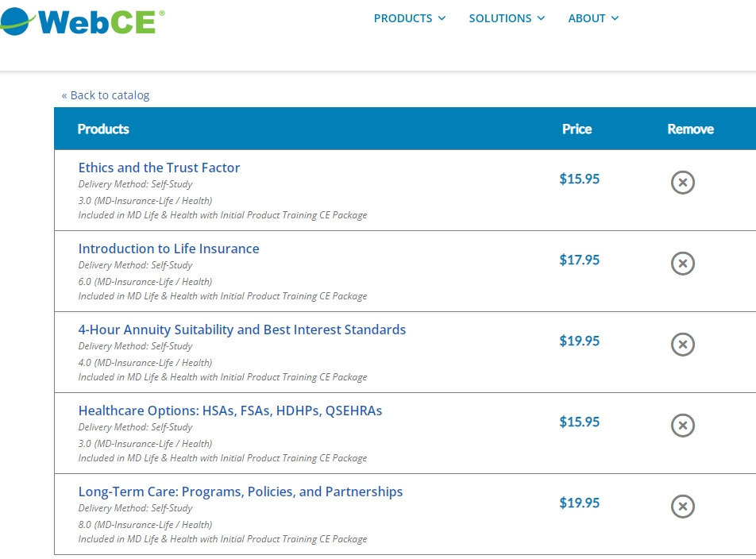Viewport: 756px width, 559px height.
Task: Expand the Products dropdown menu
Action: click(x=410, y=18)
